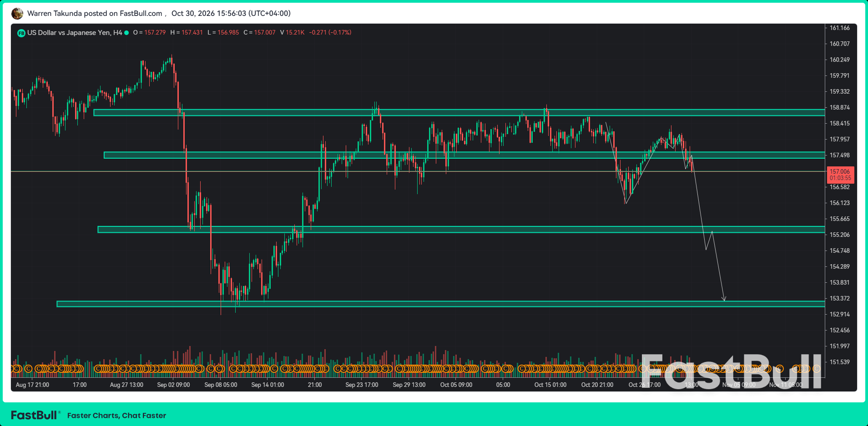This screenshot has width=868, height=426.
Task: Click price axis label 159.332
Action: (840, 92)
